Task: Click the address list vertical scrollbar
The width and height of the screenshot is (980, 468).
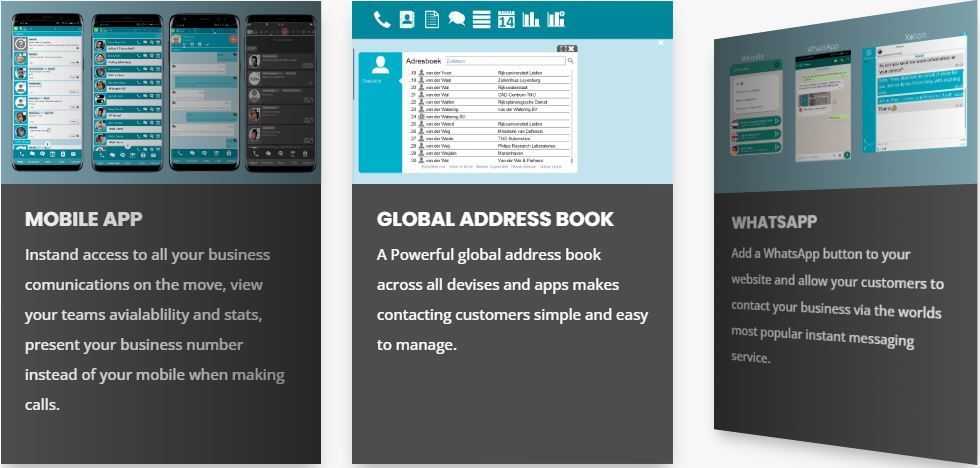Action: (574, 116)
